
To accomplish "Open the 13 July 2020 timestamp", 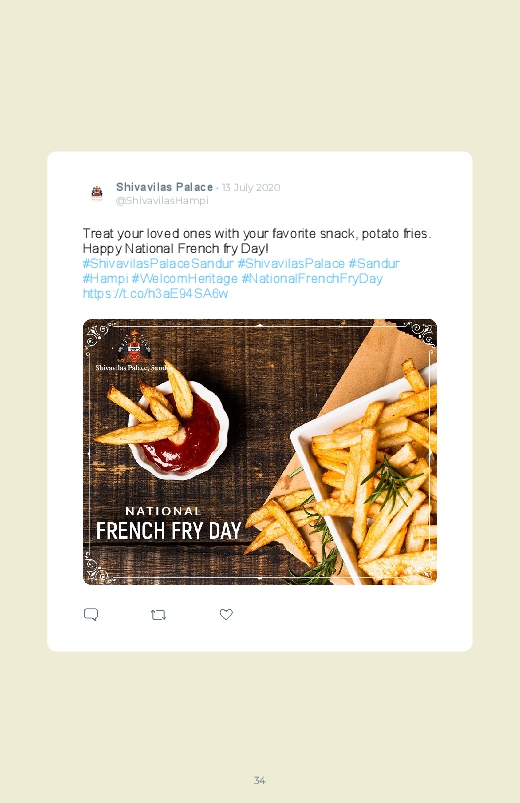I will [x=251, y=187].
